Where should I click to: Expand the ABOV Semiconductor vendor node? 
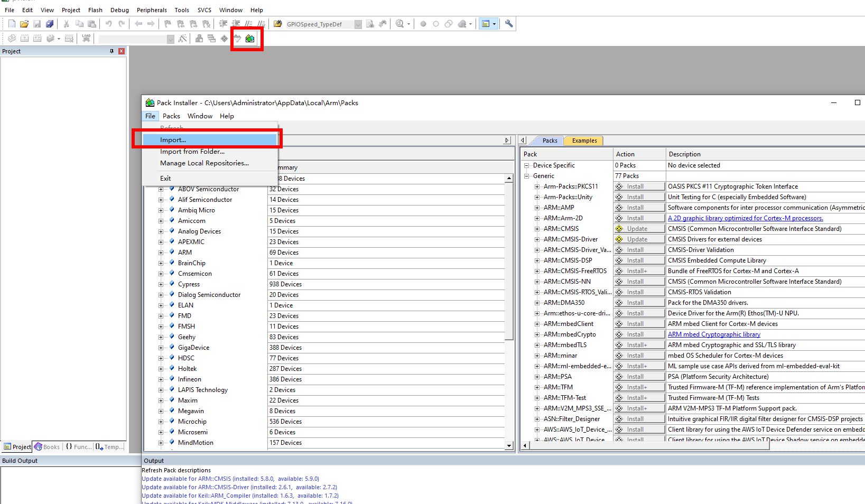(161, 189)
